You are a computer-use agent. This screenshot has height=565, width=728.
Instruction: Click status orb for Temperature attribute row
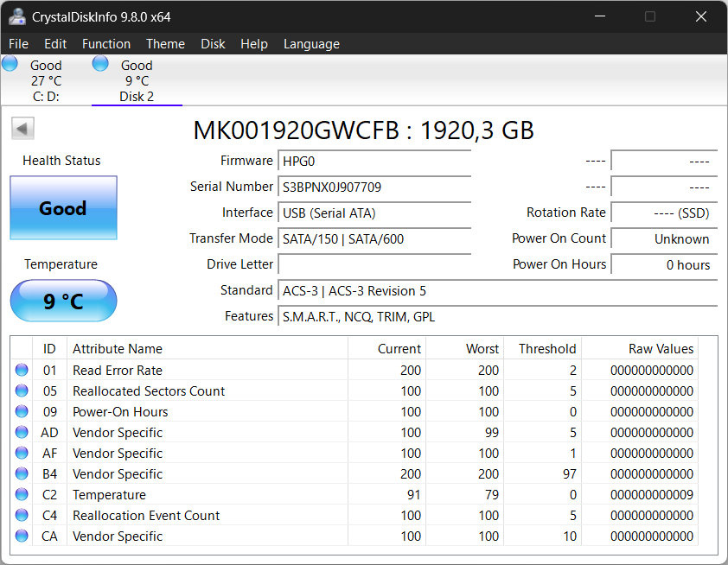22,494
